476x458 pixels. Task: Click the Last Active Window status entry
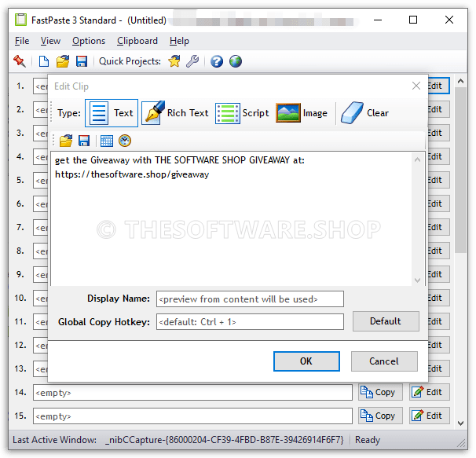pos(178,440)
